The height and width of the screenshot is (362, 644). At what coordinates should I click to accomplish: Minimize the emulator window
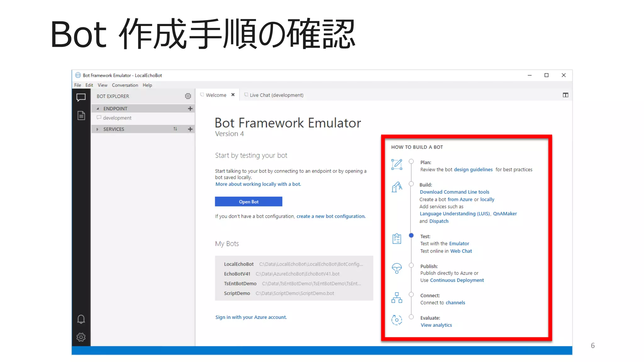(530, 75)
